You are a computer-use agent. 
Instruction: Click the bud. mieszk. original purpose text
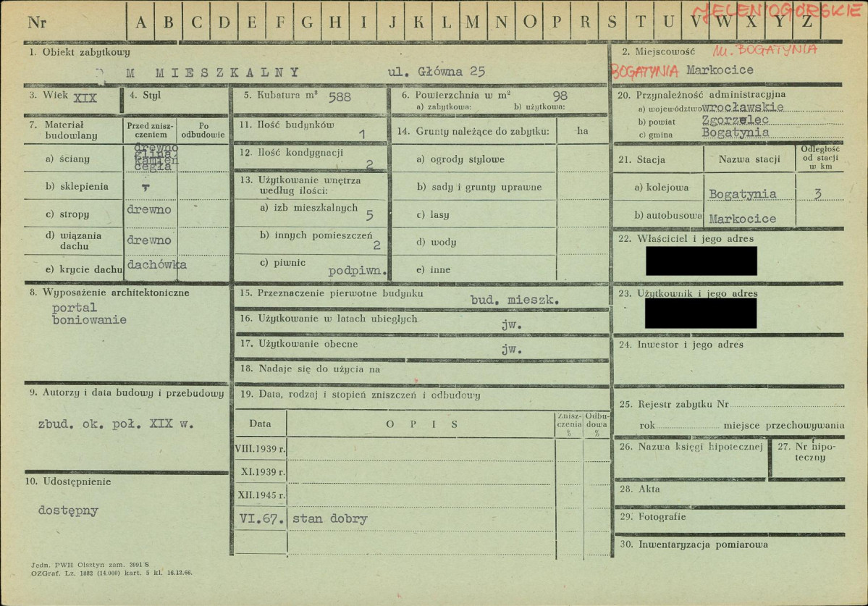[x=514, y=300]
